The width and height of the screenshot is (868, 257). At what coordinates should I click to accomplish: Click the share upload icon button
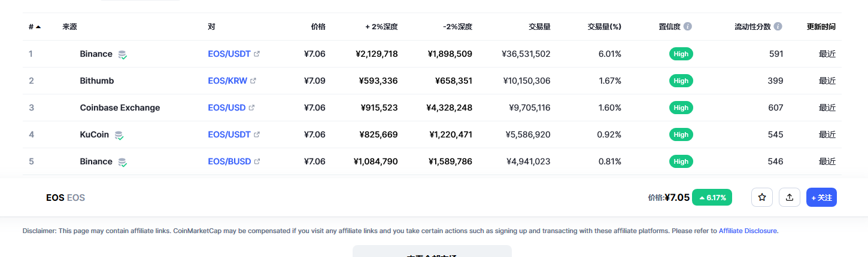(x=790, y=197)
